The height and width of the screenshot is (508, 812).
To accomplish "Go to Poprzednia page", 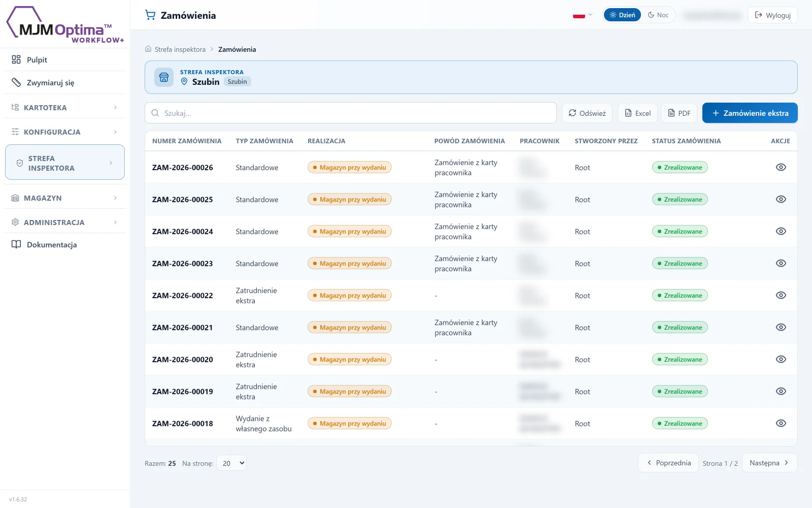I will [x=668, y=463].
